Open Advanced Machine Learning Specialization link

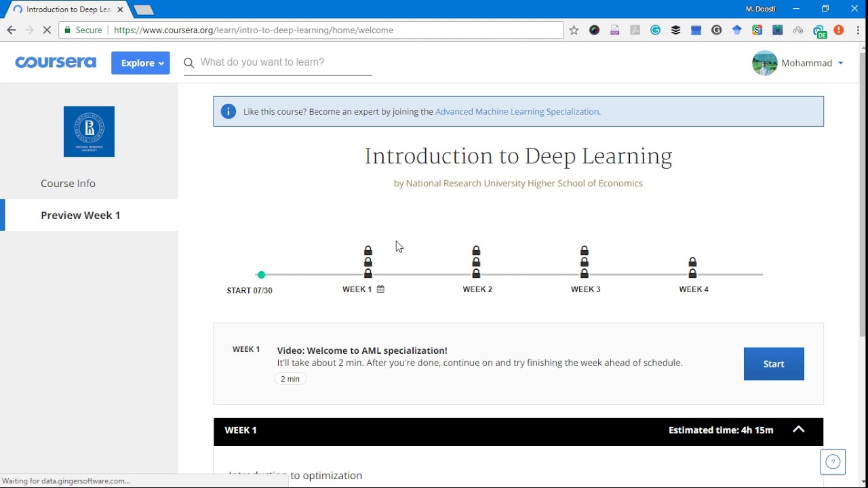click(517, 112)
